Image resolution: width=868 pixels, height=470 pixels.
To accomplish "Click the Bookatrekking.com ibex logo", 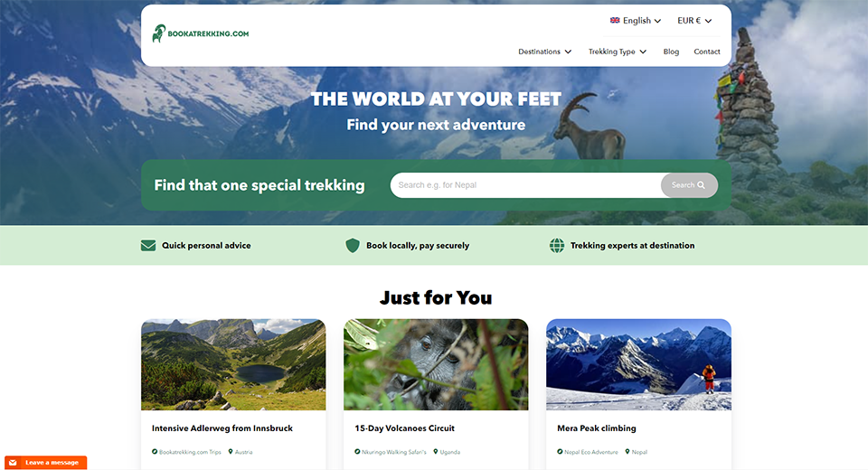I will point(201,33).
